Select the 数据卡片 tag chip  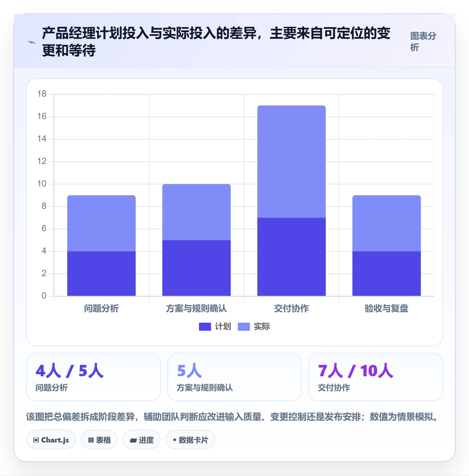click(x=190, y=440)
